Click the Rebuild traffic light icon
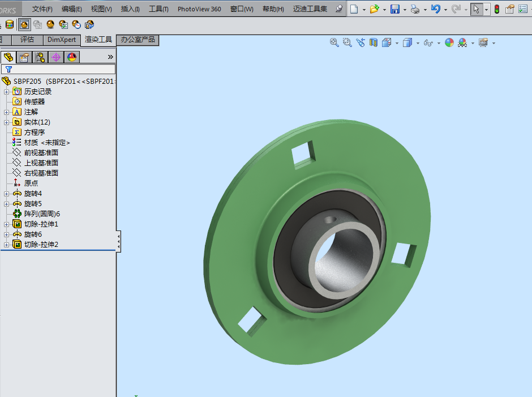 coord(497,9)
